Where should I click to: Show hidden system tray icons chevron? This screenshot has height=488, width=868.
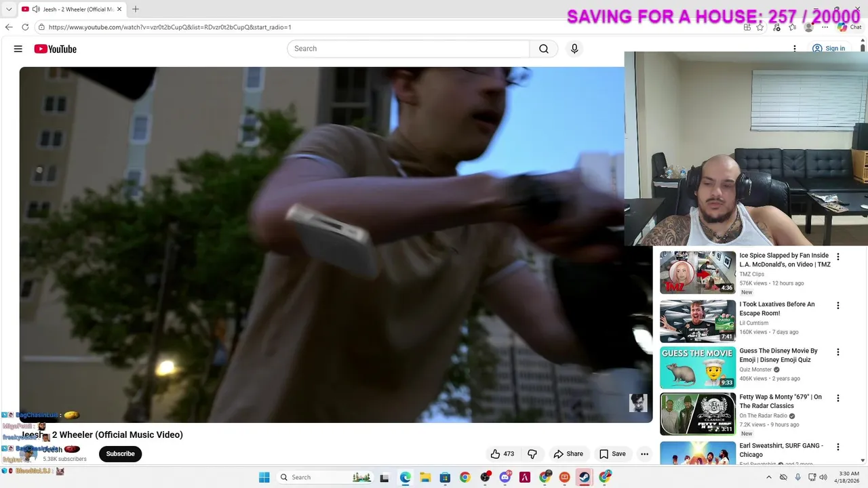768,477
